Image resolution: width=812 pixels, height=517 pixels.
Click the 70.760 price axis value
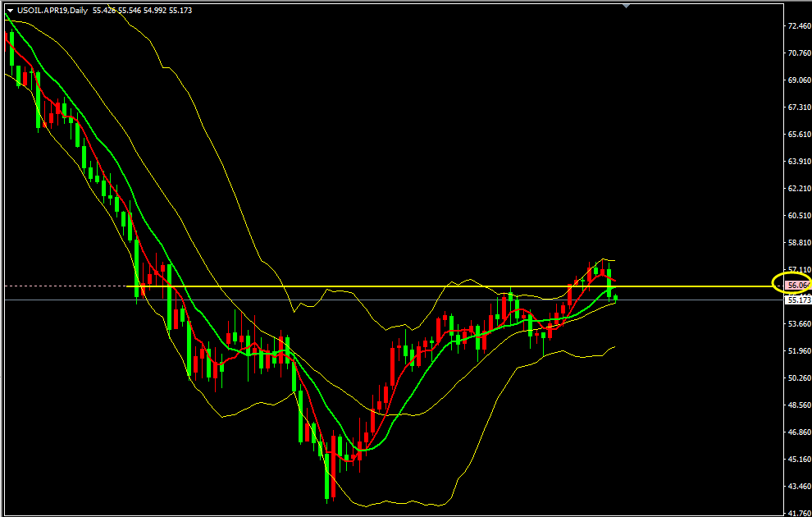[799, 53]
